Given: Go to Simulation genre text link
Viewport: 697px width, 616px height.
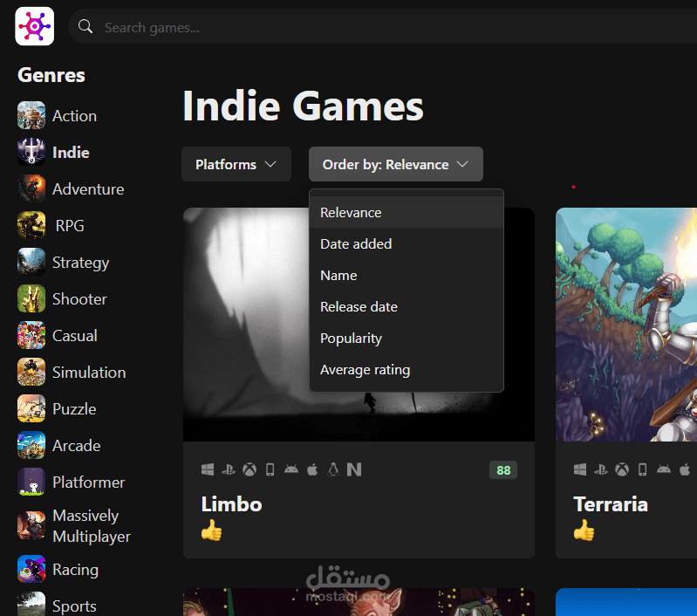Looking at the screenshot, I should click(x=89, y=373).
